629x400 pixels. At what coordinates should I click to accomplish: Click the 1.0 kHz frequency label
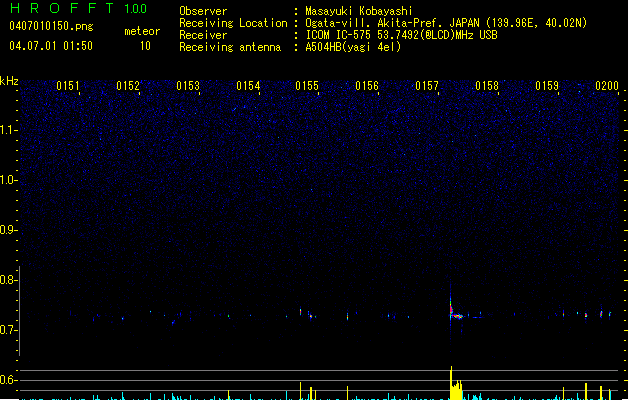pyautogui.click(x=8, y=180)
